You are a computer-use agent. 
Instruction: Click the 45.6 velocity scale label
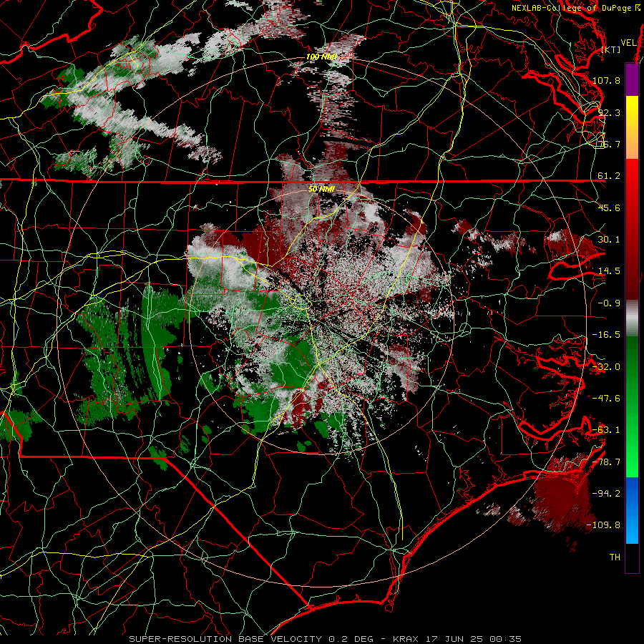(x=609, y=208)
